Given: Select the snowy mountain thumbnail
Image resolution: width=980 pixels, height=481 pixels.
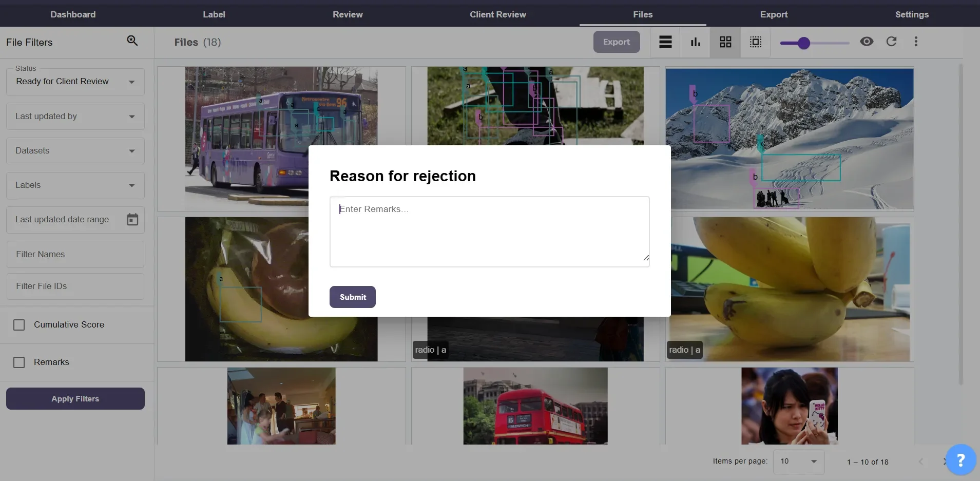Looking at the screenshot, I should 790,139.
